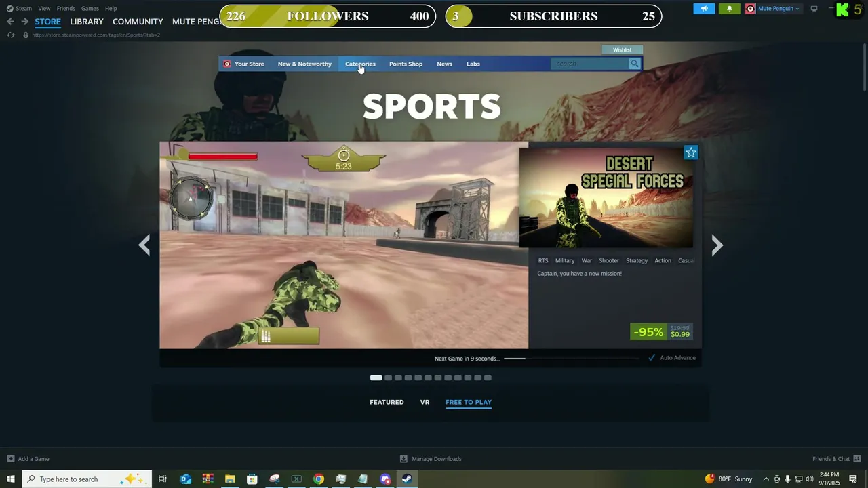Expand the Mute Penguin account dropdown
Screen dimensions: 868x488
click(x=797, y=9)
